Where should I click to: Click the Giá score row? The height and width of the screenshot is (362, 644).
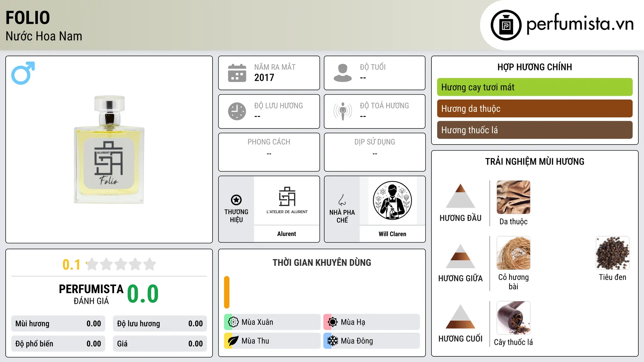(160, 344)
